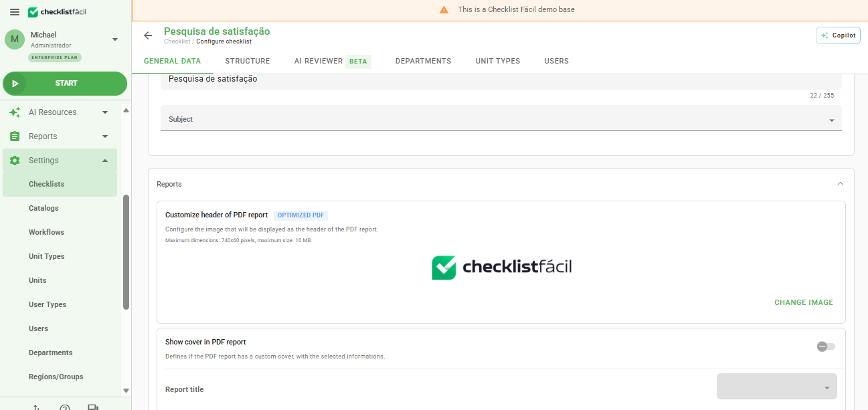This screenshot has height=410, width=868.
Task: Expand the Michael user account dropdown
Action: coord(115,39)
